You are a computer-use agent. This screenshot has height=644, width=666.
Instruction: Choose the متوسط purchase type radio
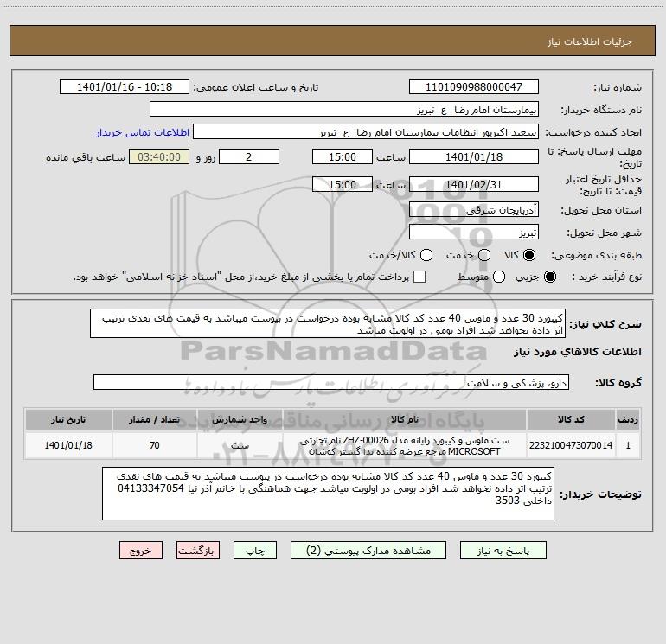click(499, 277)
